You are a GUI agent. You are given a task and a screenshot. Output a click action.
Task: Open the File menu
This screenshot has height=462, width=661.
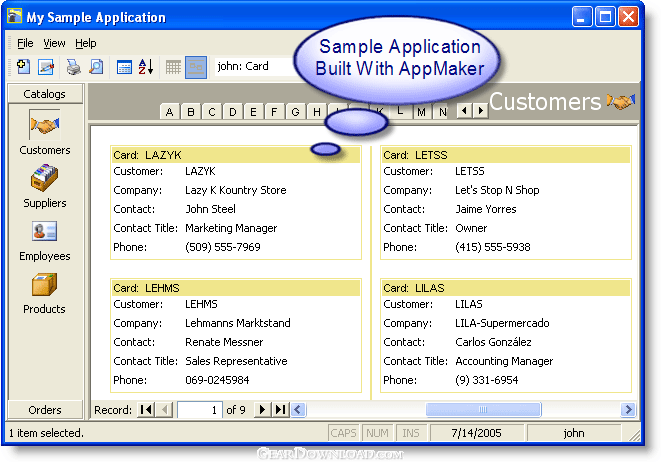click(x=25, y=43)
